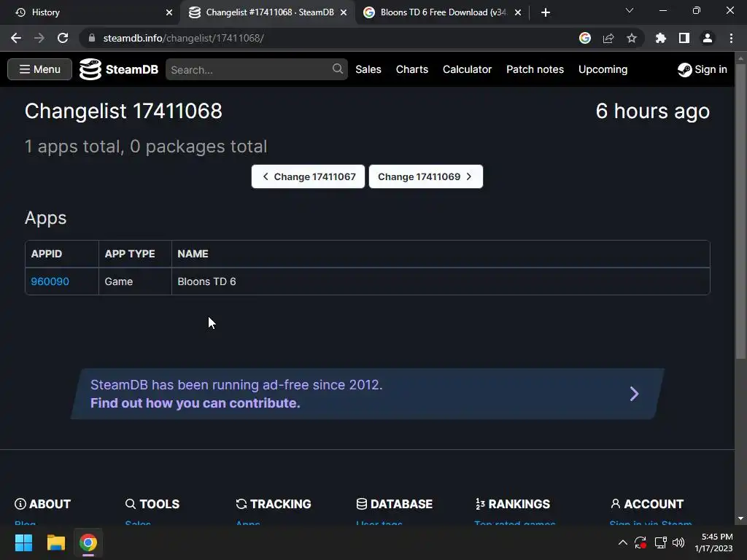
Task: Open the Sales page
Action: (368, 69)
